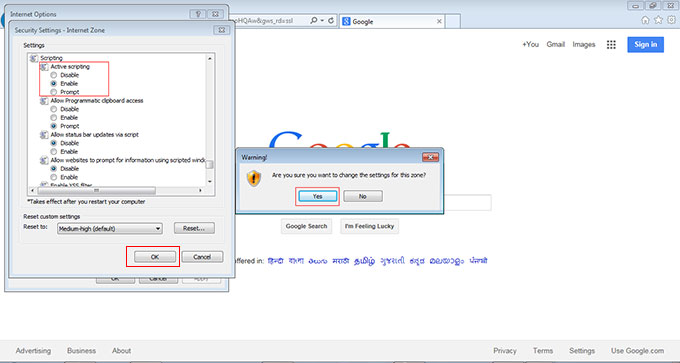Click the I'm Feeling Lucky button
680x363 pixels.
[369, 226]
